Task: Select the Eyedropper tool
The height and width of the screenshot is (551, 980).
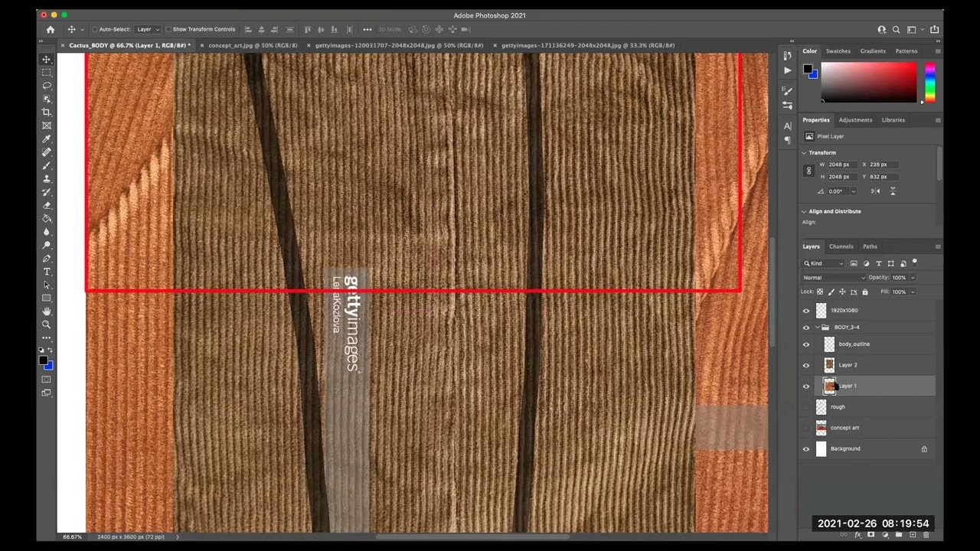Action: point(47,139)
